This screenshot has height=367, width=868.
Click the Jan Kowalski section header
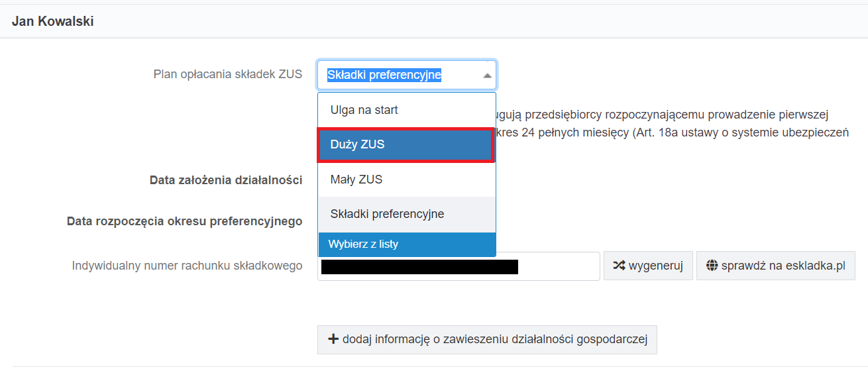coord(53,21)
